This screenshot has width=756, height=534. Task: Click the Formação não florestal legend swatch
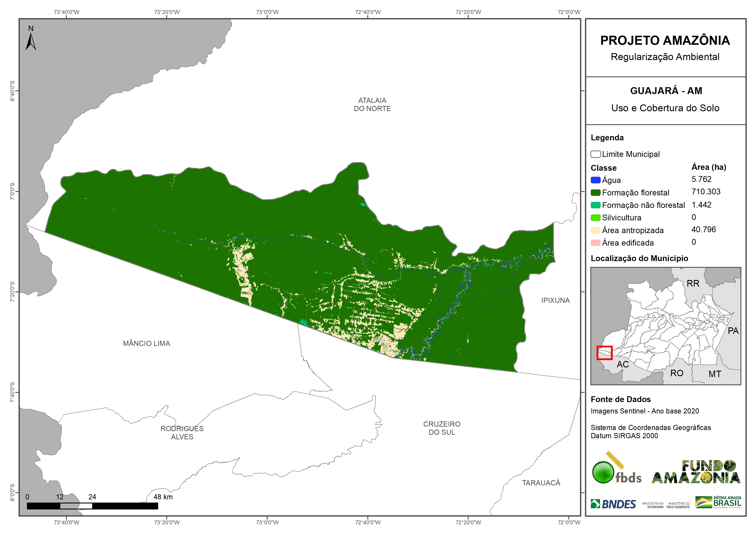[595, 205]
